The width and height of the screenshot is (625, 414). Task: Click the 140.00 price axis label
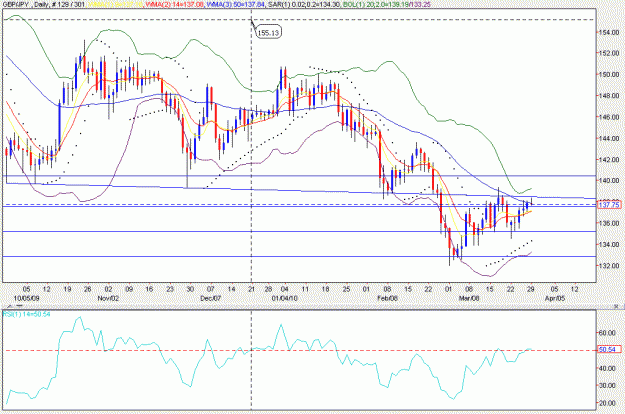coord(609,181)
